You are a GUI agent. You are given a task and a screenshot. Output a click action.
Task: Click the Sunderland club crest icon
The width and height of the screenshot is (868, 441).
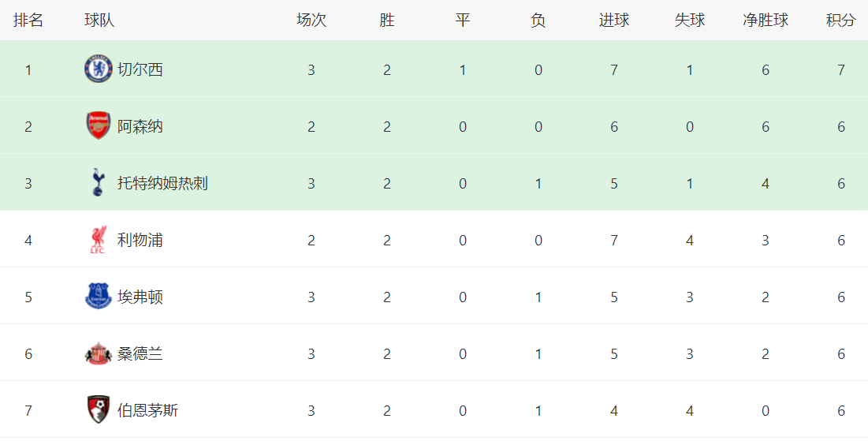click(x=99, y=353)
